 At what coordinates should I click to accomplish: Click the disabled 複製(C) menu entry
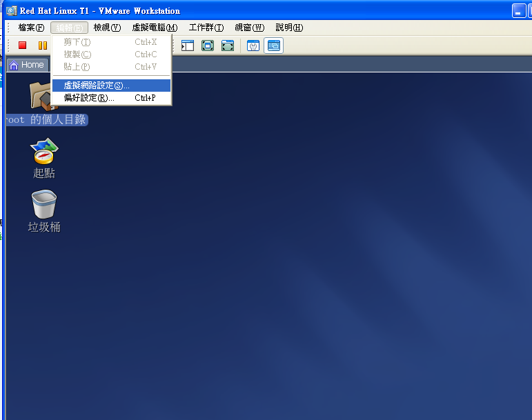[x=111, y=54]
